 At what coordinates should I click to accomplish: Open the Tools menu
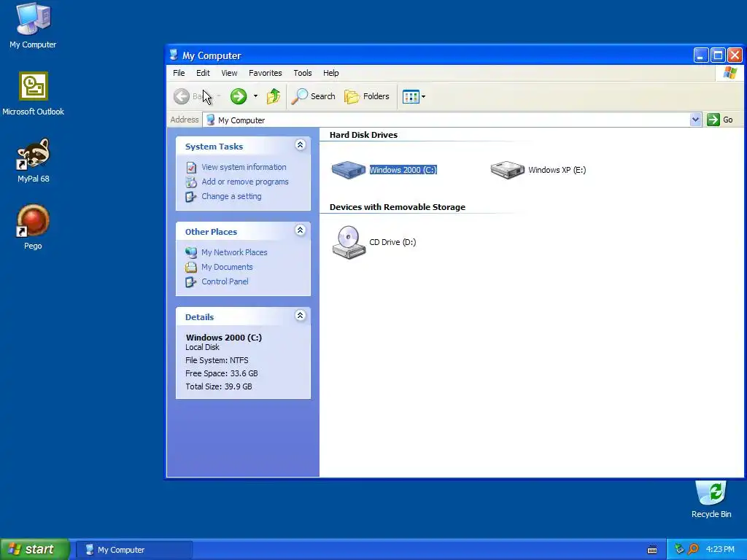coord(303,73)
